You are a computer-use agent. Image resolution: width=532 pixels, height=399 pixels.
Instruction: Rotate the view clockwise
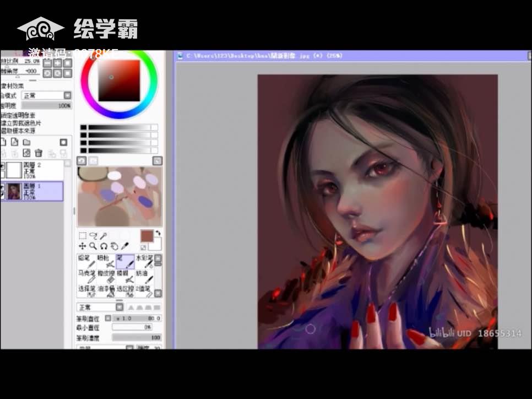[58, 73]
